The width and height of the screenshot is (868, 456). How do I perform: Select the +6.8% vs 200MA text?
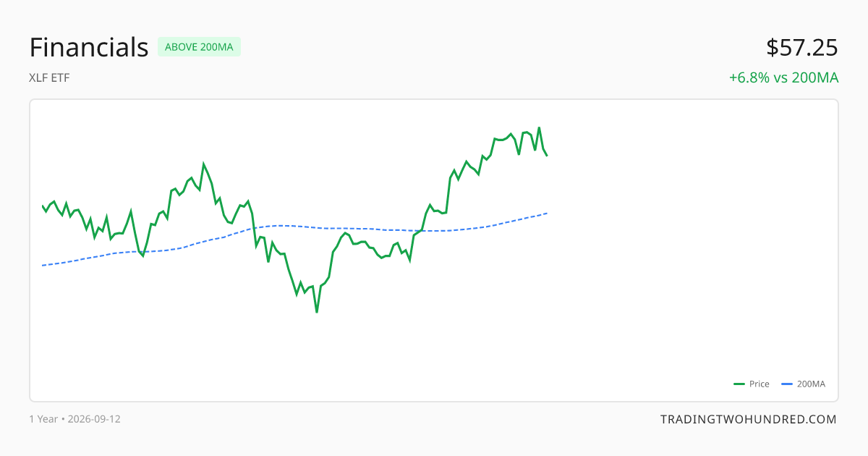(x=783, y=77)
